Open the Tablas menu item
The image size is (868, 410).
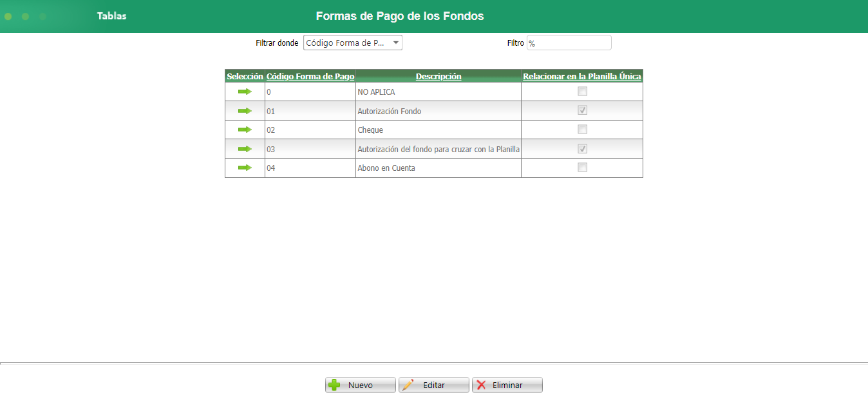click(111, 15)
